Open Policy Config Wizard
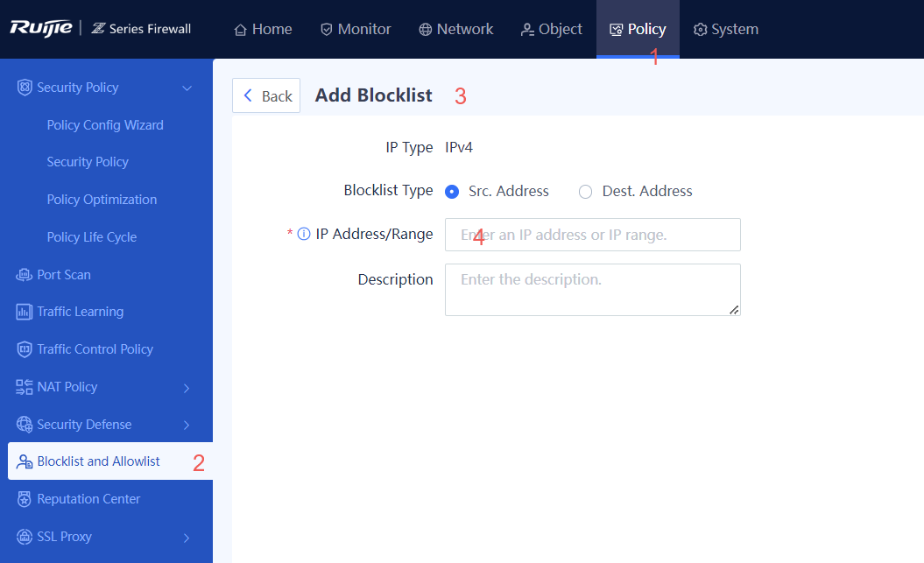This screenshot has height=563, width=924. [x=105, y=125]
